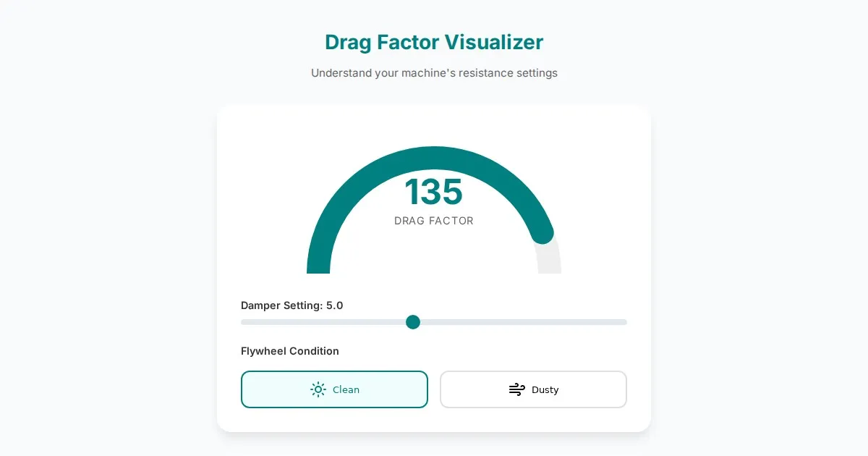
Task: Click the far left end of damper slider
Action: coord(243,322)
